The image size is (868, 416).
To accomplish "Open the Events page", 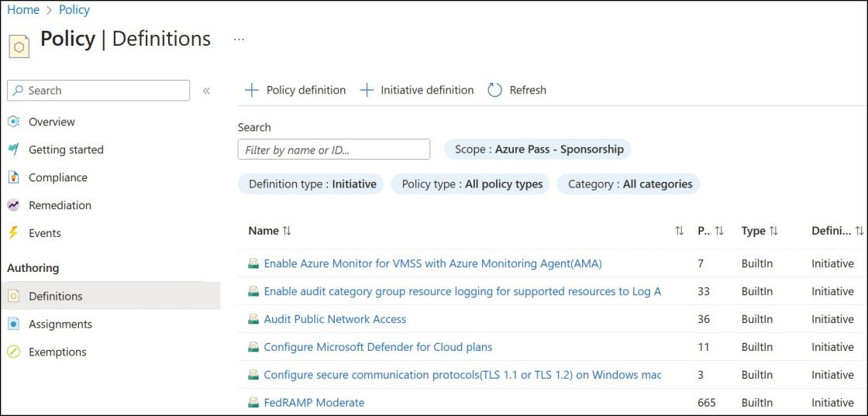I will [45, 233].
